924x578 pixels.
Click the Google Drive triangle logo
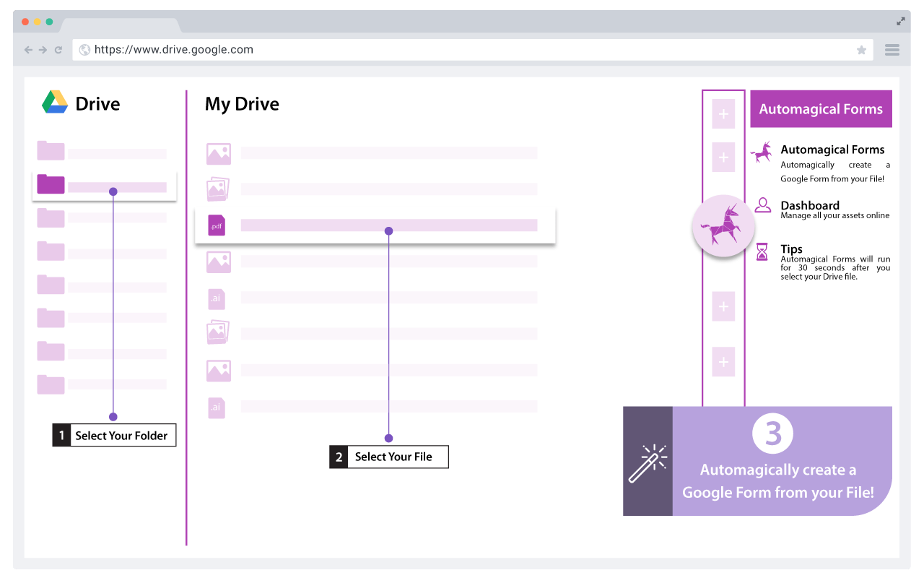click(x=55, y=103)
